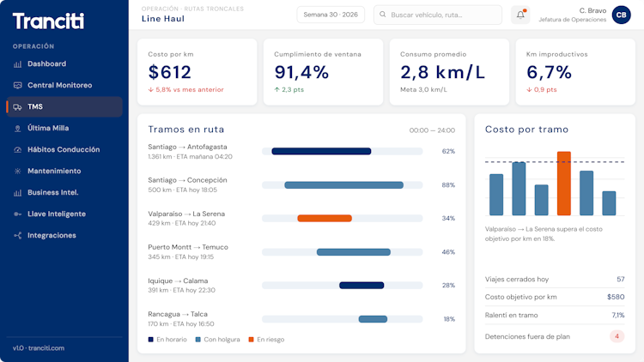The height and width of the screenshot is (362, 644).
Task: Click the Mantenimiento gear icon
Action: point(18,172)
